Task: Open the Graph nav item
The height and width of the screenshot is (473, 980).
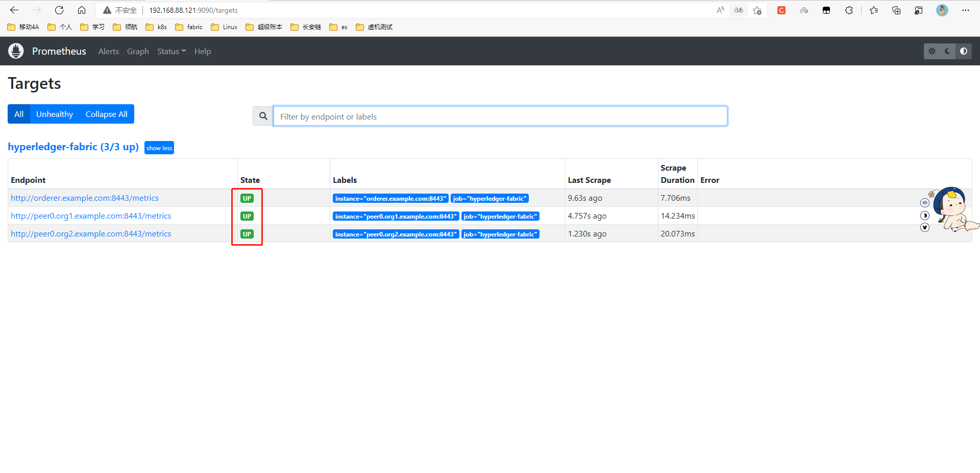Action: click(x=138, y=51)
